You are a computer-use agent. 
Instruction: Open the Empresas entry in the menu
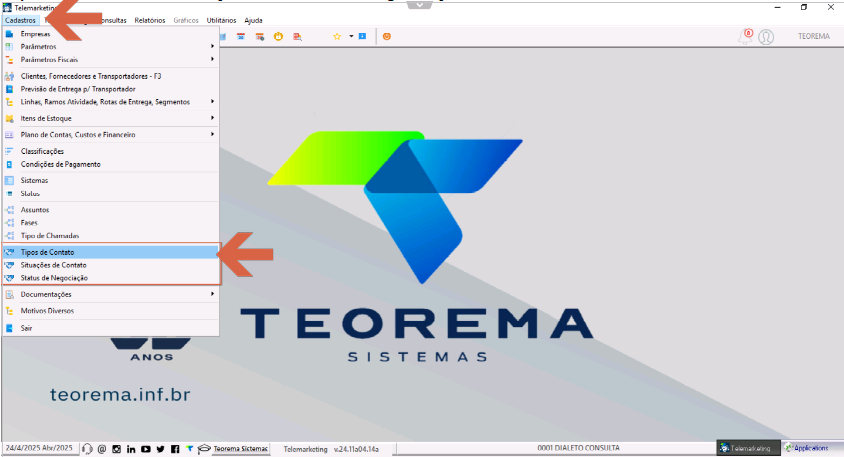click(111, 34)
